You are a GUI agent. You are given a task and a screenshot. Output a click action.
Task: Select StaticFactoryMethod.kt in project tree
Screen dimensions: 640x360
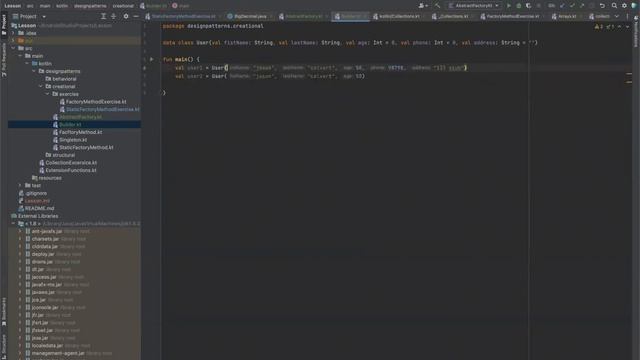tap(86, 147)
